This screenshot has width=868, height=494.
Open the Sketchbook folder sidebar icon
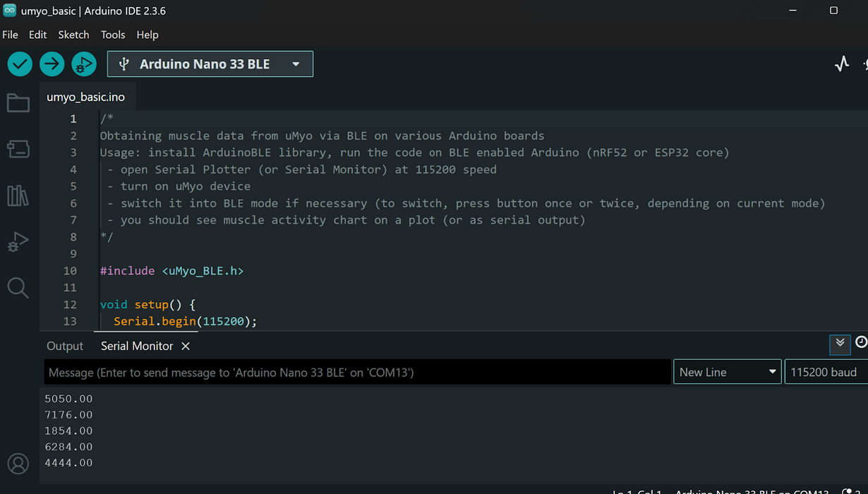point(18,103)
